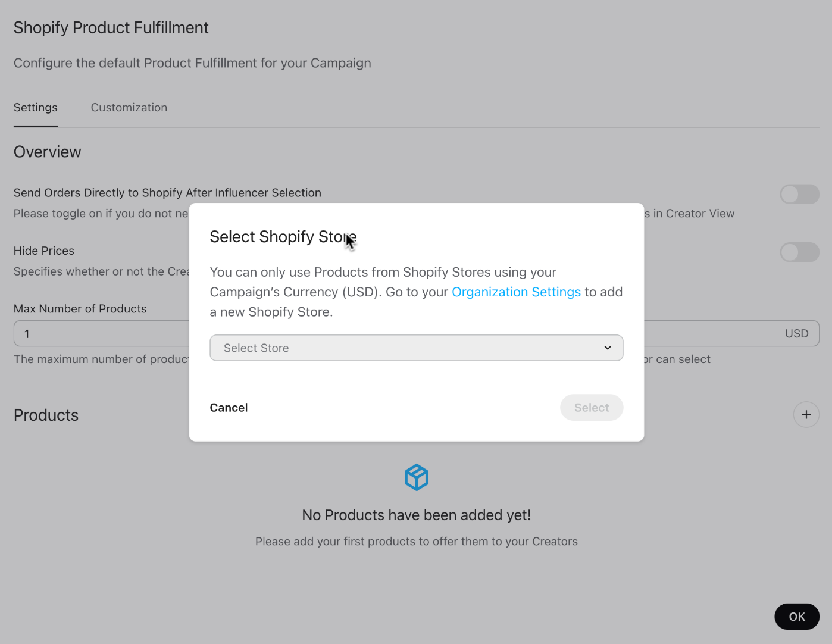832x644 pixels.
Task: Click Cancel in the store dialog
Action: [229, 408]
